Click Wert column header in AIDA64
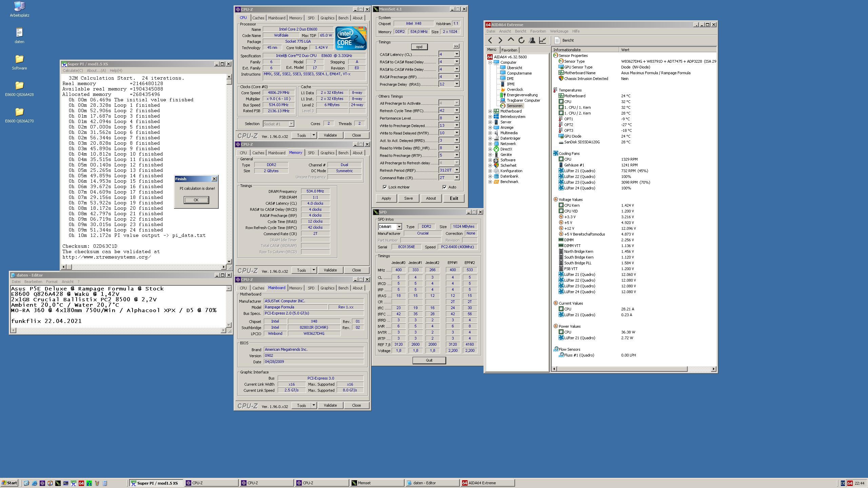Viewport: 868px width, 488px height. (668, 50)
